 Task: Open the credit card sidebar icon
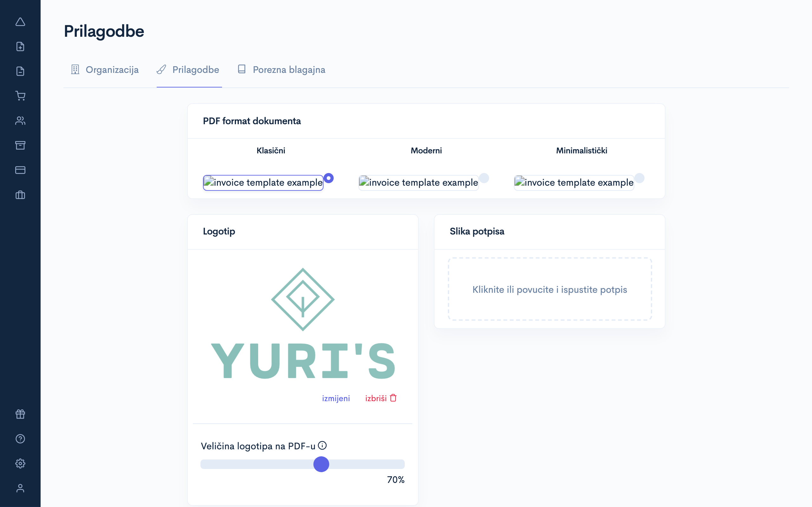[x=20, y=170]
